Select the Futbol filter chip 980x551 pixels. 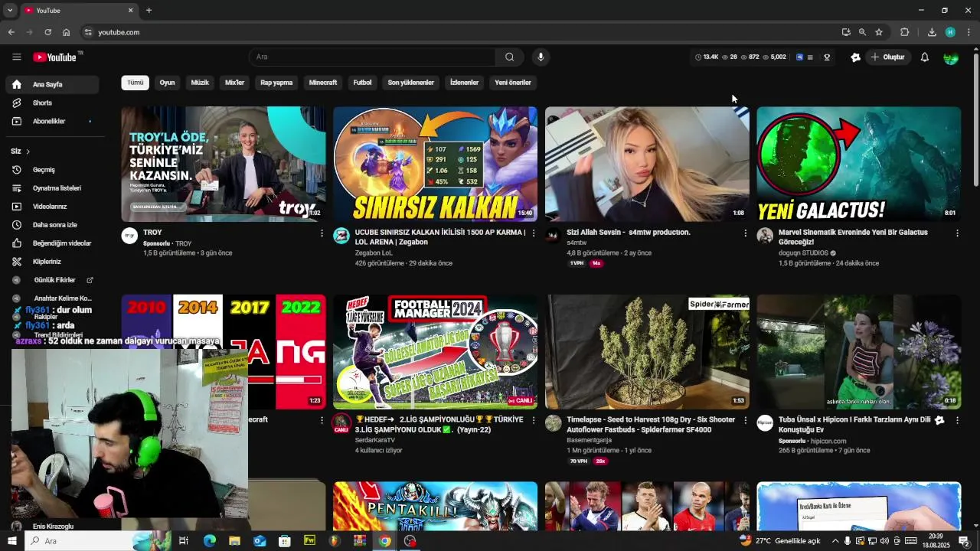[x=362, y=83]
